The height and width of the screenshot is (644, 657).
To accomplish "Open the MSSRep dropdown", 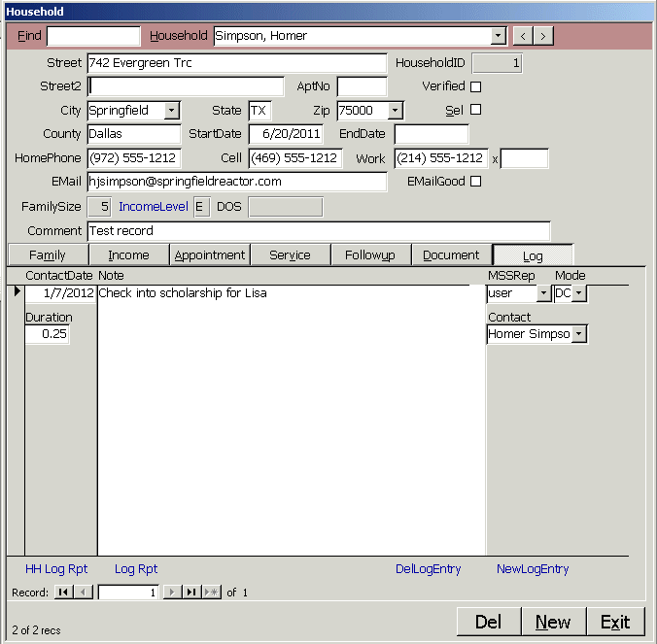I will pyautogui.click(x=543, y=293).
